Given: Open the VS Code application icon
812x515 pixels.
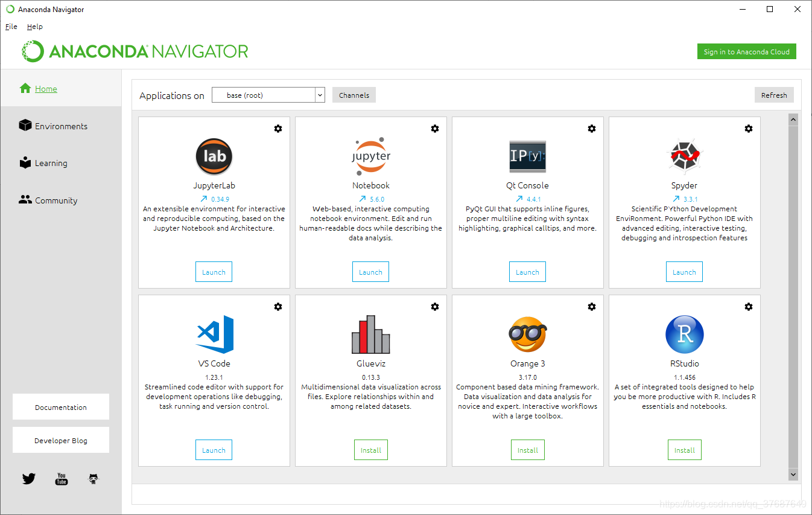Looking at the screenshot, I should coord(214,334).
